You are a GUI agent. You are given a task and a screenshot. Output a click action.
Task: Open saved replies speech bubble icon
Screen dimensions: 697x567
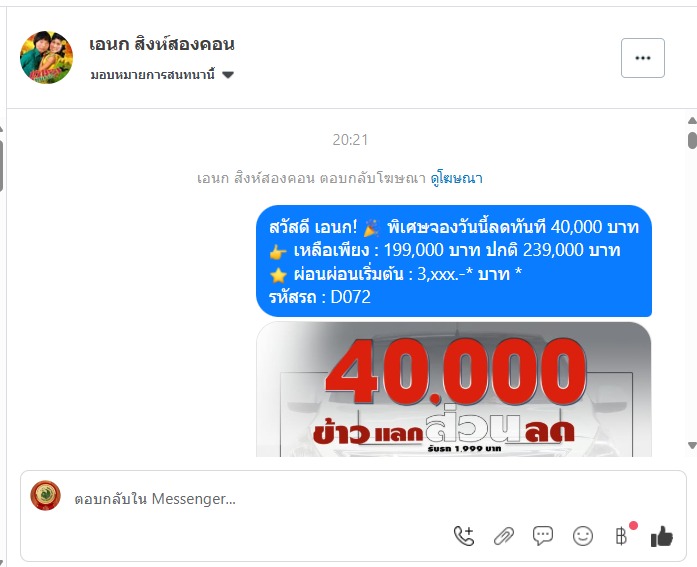point(543,536)
